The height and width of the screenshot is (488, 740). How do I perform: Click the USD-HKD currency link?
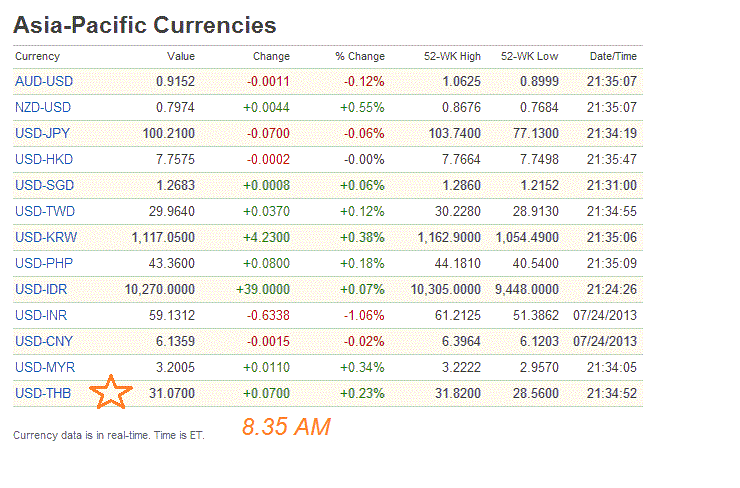pyautogui.click(x=44, y=160)
